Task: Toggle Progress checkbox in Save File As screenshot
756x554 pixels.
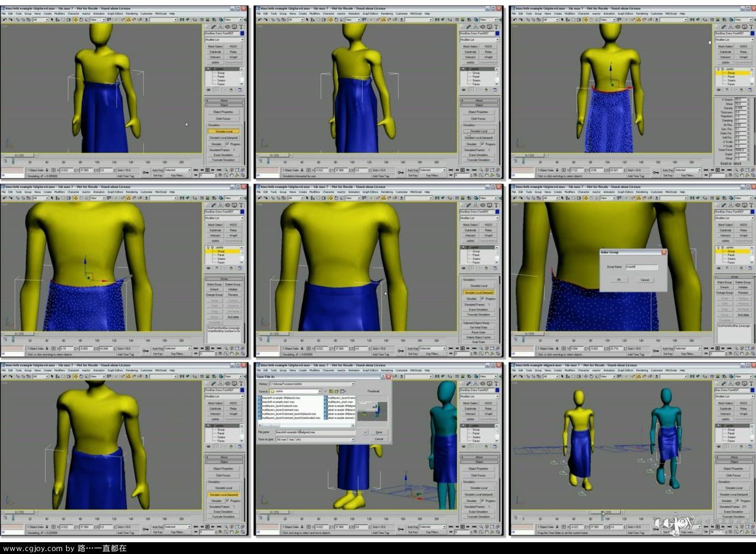Action: 483,501
